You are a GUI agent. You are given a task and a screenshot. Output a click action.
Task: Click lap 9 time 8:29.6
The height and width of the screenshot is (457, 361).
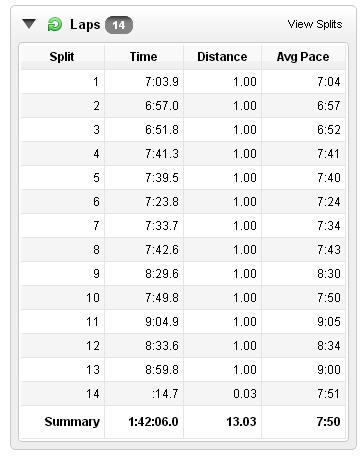[x=162, y=274]
